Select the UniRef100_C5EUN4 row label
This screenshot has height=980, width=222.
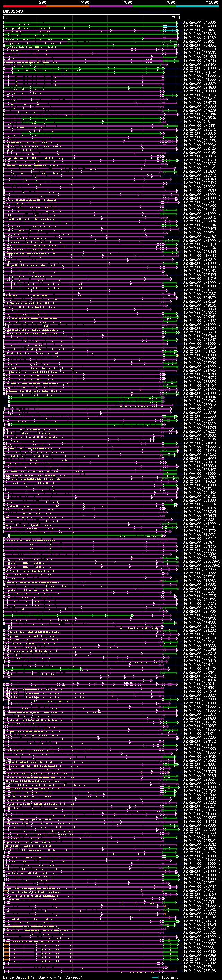click(x=199, y=114)
